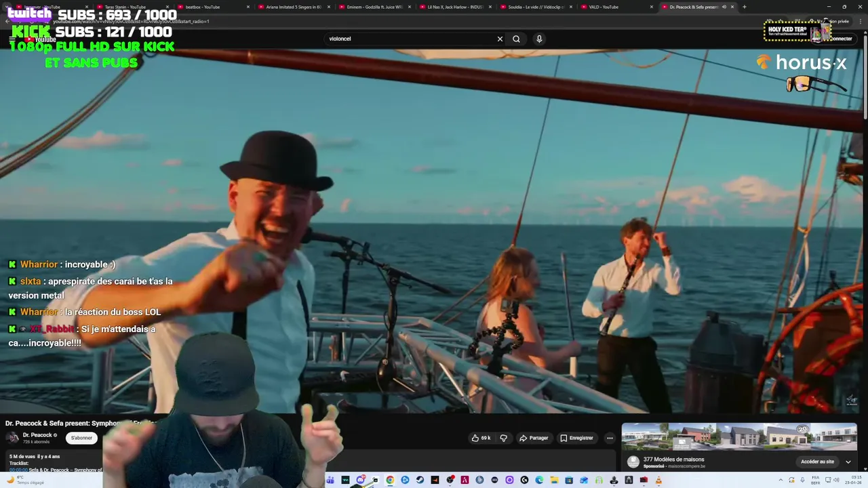Open the 377 Modèles de maisons ad title
868x488 pixels.
coord(673,460)
